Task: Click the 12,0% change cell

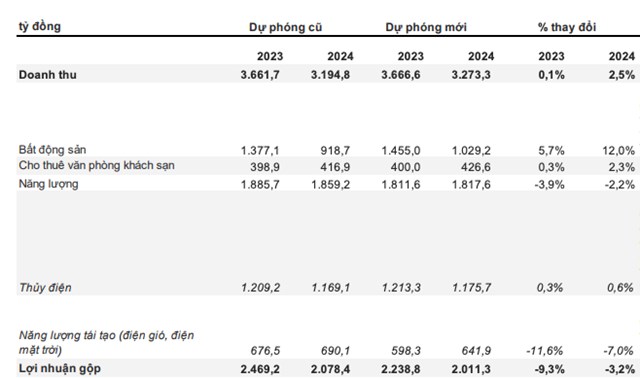Action: pyautogui.click(x=618, y=151)
